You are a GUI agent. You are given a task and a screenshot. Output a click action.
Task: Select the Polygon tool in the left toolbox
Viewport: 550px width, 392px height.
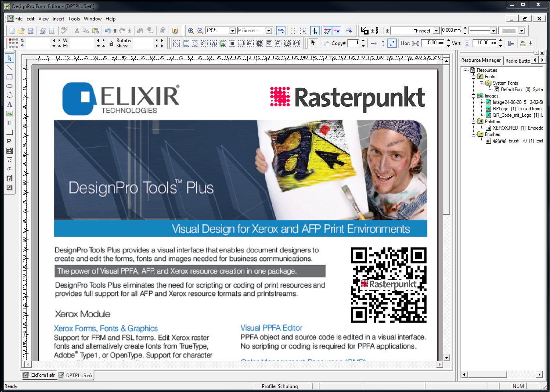(10, 95)
